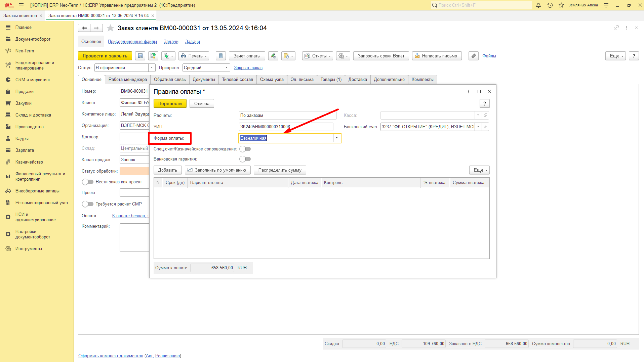644x362 pixels.
Task: Click Закрыть заказ link
Action: point(248,68)
